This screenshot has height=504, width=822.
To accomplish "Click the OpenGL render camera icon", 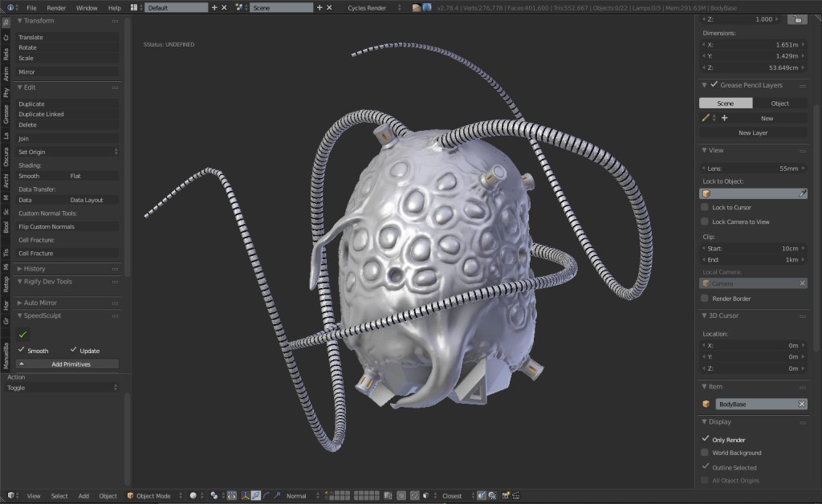I will pos(504,496).
